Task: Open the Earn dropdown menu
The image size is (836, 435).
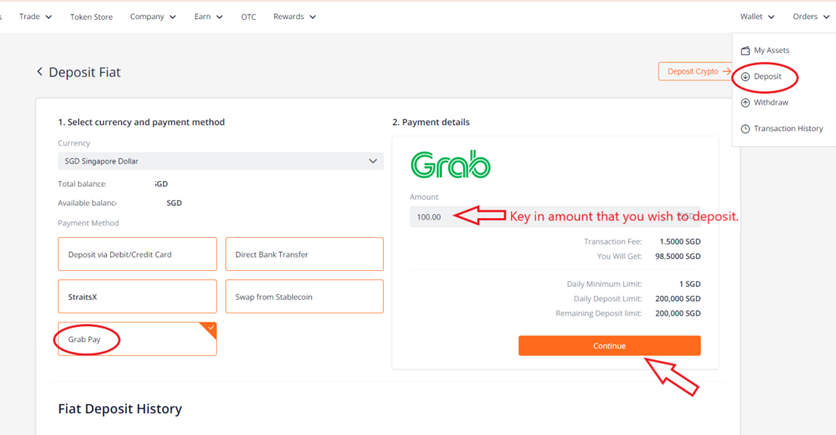Action: (x=208, y=17)
